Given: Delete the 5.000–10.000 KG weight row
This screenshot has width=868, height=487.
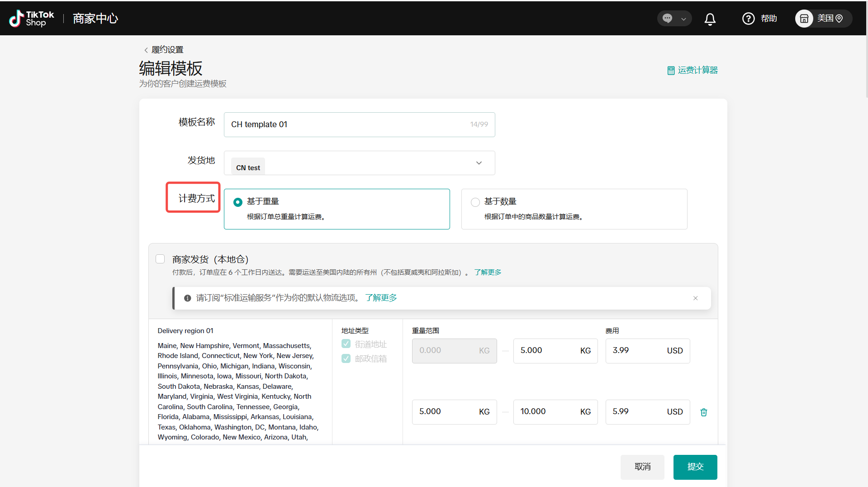Looking at the screenshot, I should (x=703, y=412).
